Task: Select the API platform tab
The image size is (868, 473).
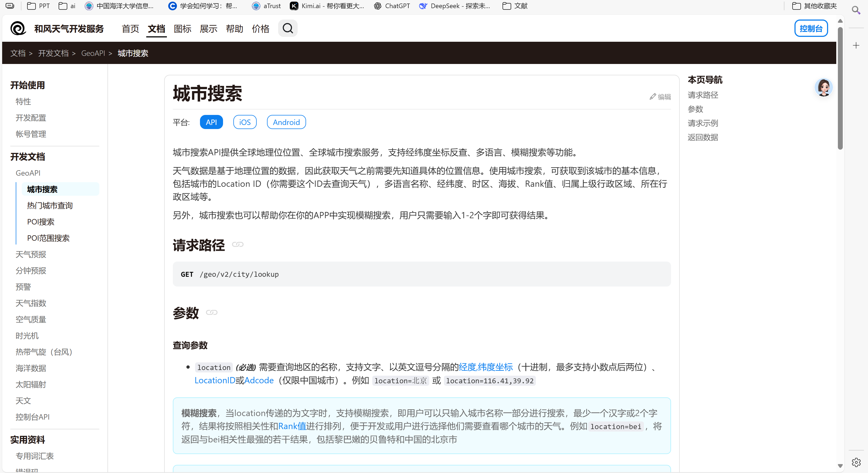Action: pos(211,122)
